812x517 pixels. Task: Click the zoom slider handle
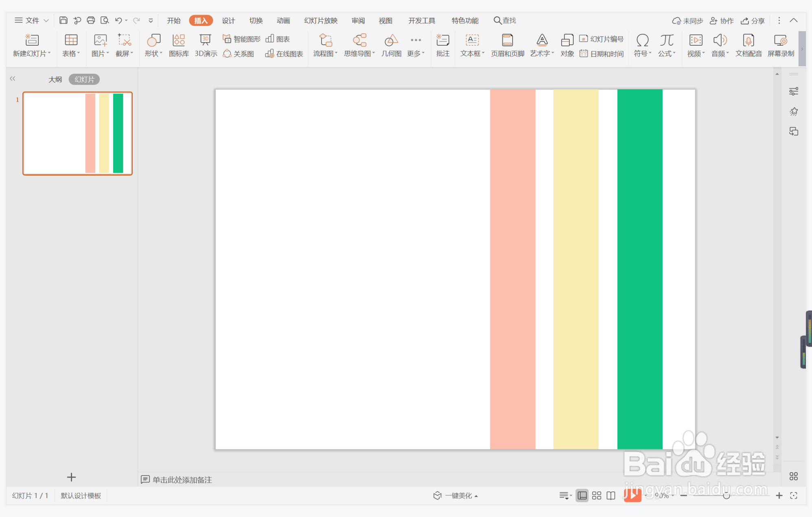726,495
